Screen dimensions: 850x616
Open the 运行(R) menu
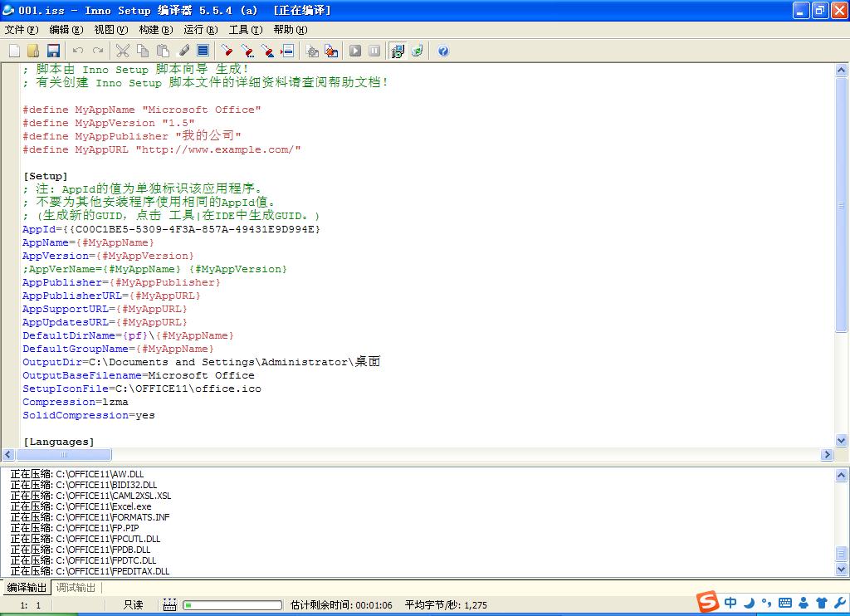[x=201, y=30]
